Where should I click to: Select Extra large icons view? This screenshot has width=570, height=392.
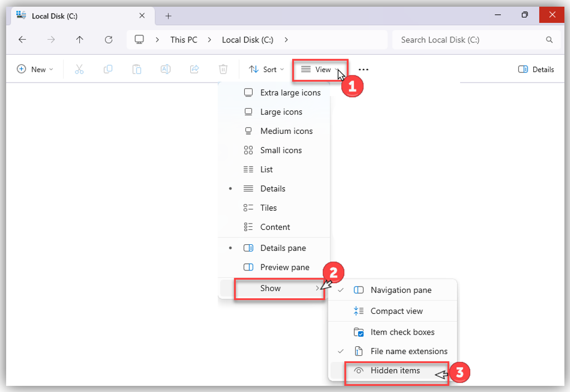click(x=290, y=93)
